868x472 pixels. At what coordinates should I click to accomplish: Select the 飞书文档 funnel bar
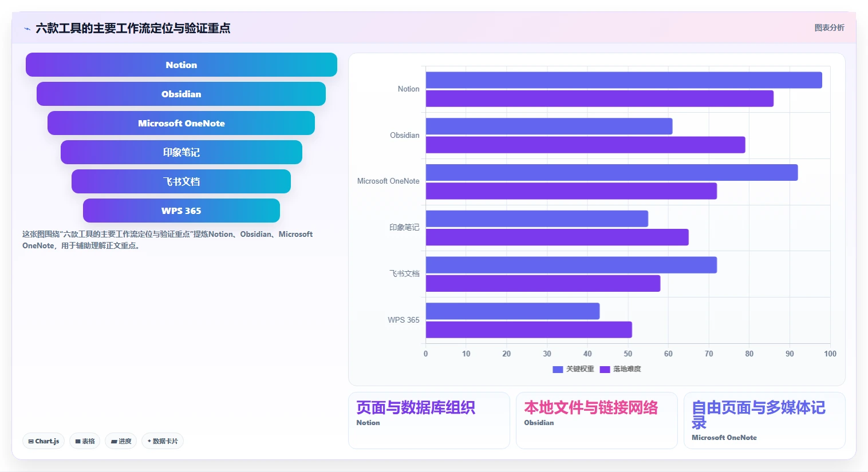[x=181, y=181]
